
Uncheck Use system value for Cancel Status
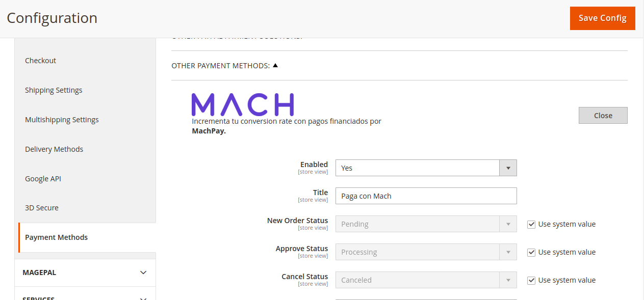(531, 280)
